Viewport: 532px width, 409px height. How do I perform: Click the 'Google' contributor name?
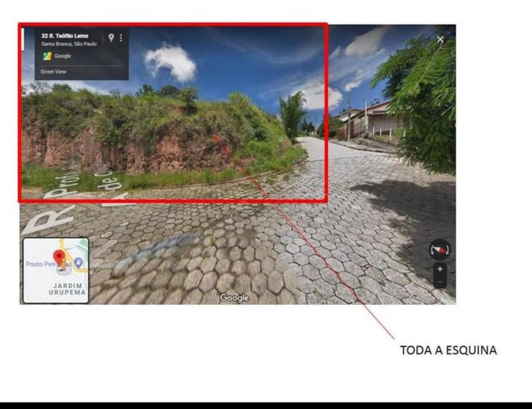click(x=63, y=56)
